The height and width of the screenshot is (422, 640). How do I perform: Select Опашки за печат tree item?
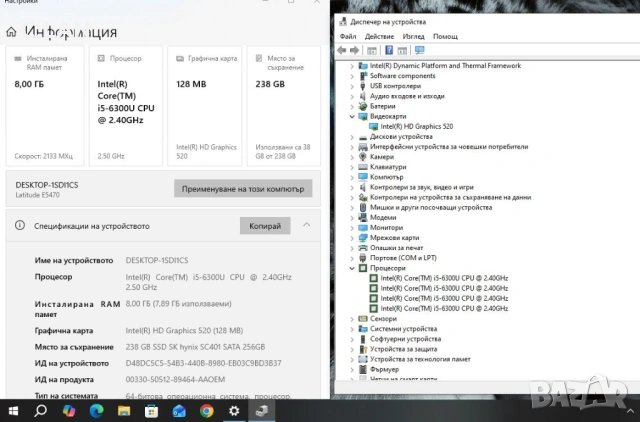tap(396, 248)
